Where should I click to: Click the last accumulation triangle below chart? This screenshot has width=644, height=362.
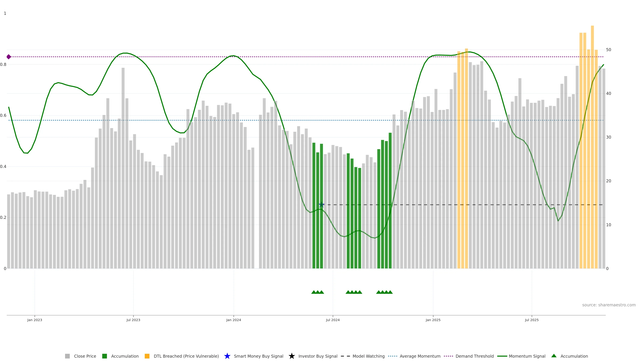[390, 292]
